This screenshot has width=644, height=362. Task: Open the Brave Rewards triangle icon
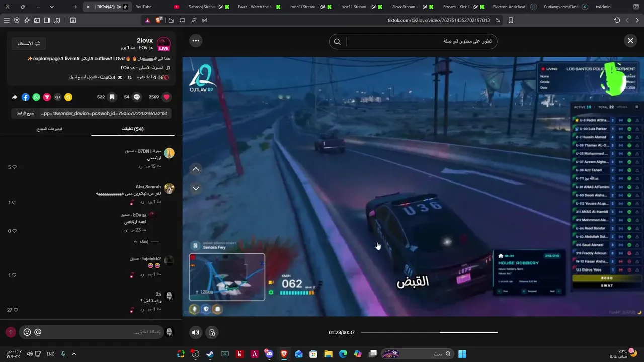point(148,20)
